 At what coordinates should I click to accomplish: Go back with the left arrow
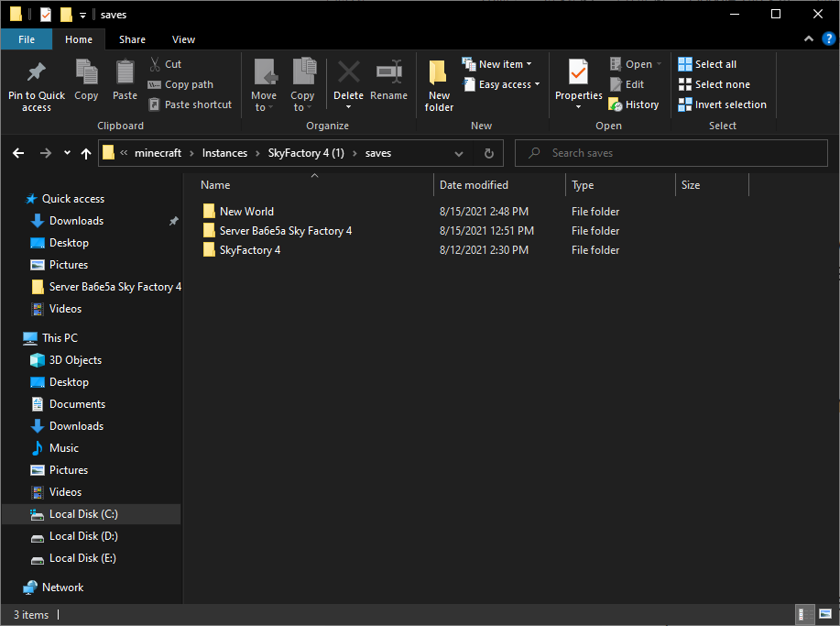(x=18, y=153)
